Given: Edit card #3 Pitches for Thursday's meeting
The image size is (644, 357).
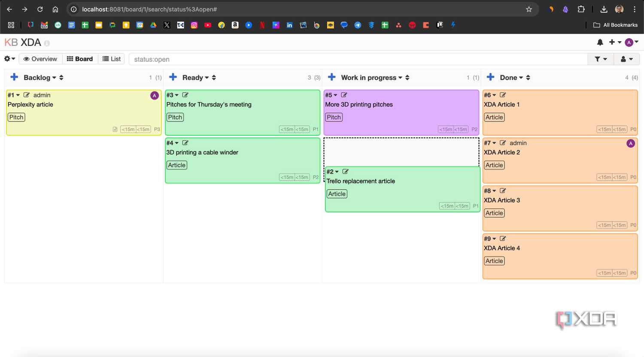Looking at the screenshot, I should tap(185, 95).
